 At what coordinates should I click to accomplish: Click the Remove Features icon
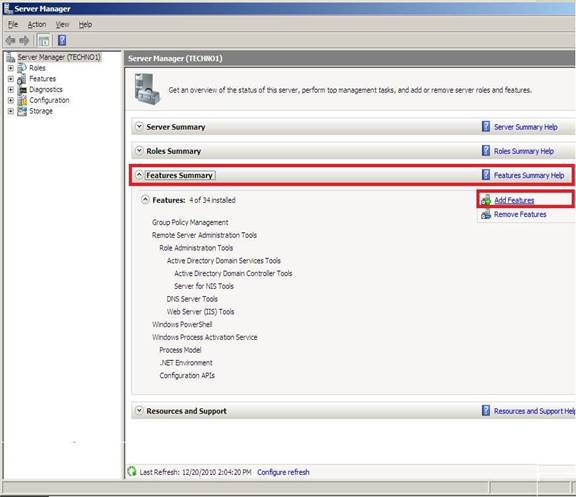coord(486,214)
